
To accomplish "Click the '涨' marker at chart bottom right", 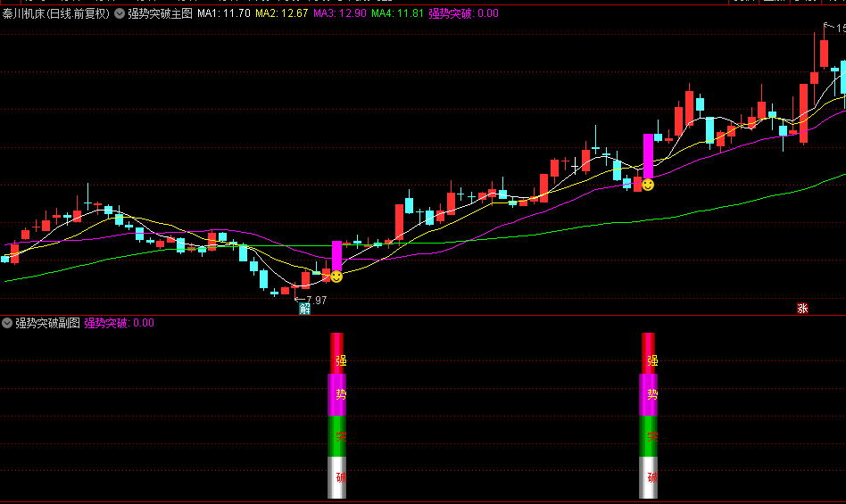I will 802,309.
